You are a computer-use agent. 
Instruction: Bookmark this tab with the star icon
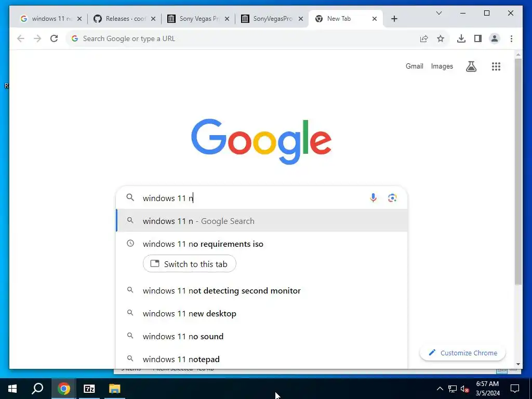point(441,38)
